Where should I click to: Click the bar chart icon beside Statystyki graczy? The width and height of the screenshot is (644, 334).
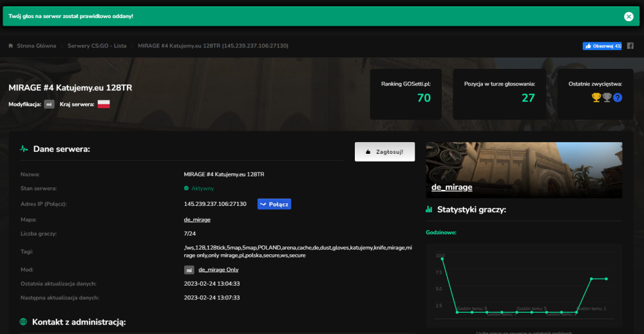[429, 209]
